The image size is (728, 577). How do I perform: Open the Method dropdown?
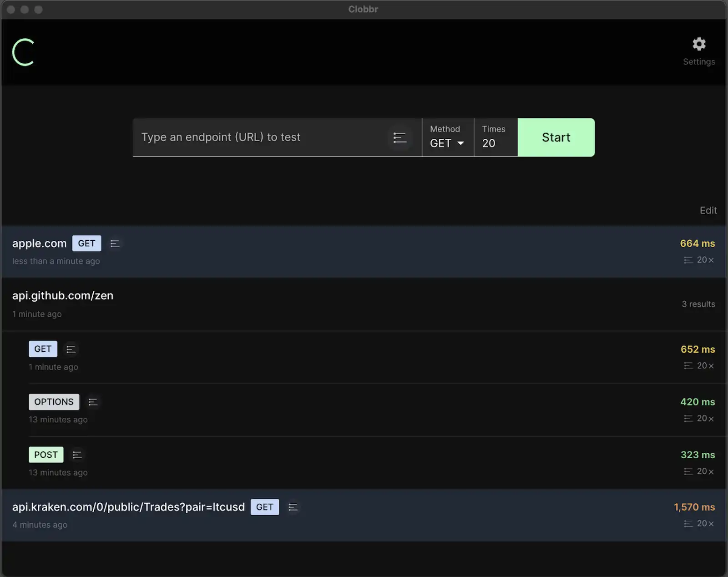448,143
